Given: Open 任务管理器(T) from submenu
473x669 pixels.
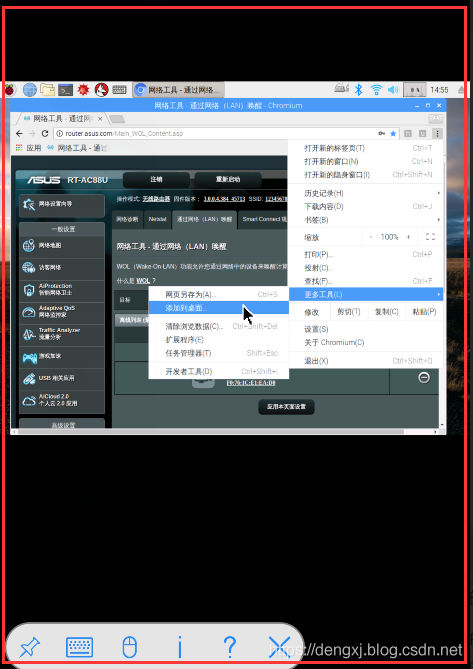Looking at the screenshot, I should point(219,353).
